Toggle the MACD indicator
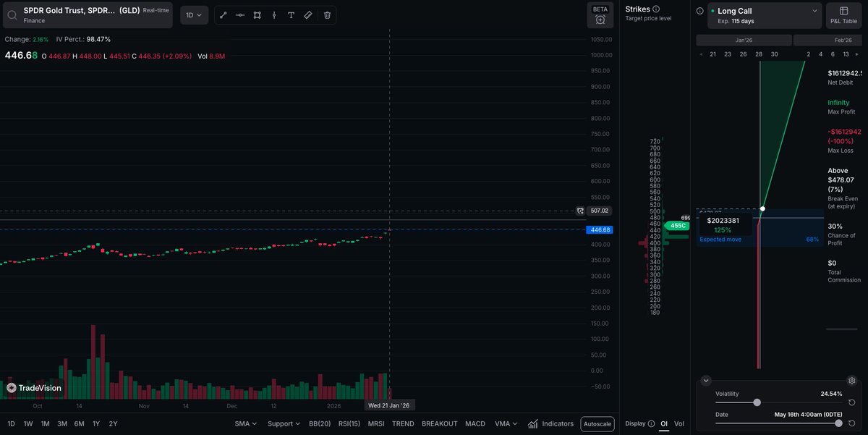This screenshot has width=868, height=435. coord(475,424)
